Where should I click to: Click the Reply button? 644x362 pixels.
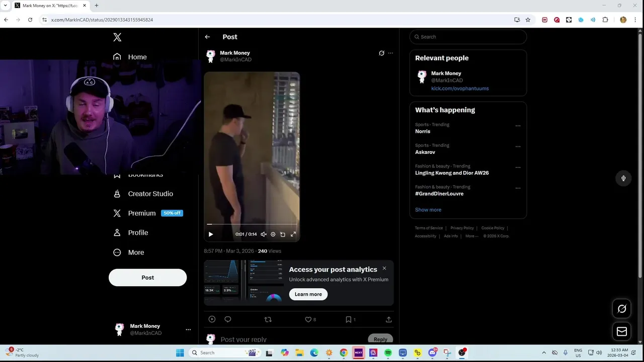[380, 339]
